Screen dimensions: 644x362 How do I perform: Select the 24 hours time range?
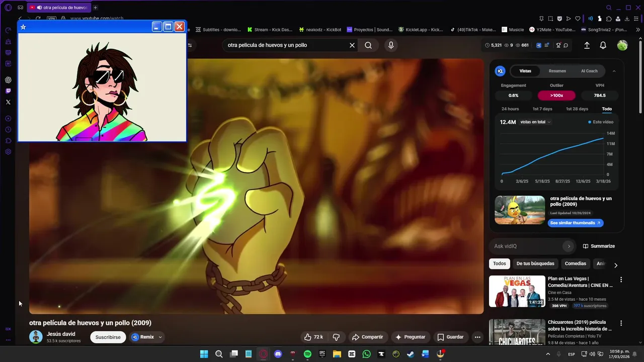coord(510,109)
